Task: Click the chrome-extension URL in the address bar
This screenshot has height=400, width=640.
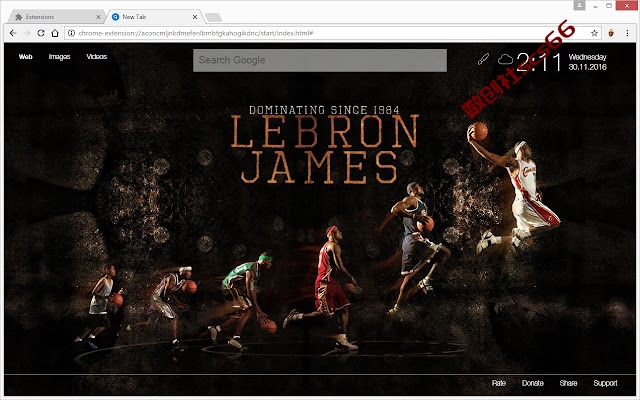Action: [196, 33]
